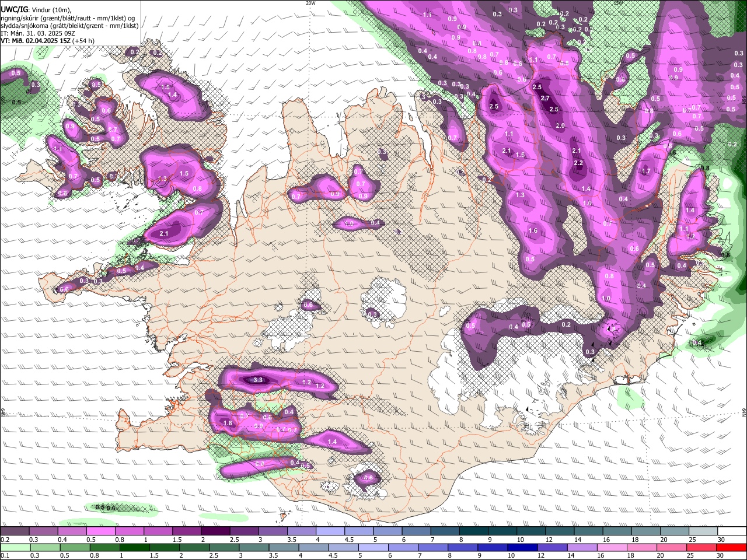Screen dimensions: 747x560
Task: Click the light pink 16 swatch in the bottom legend row
Action: click(612, 547)
